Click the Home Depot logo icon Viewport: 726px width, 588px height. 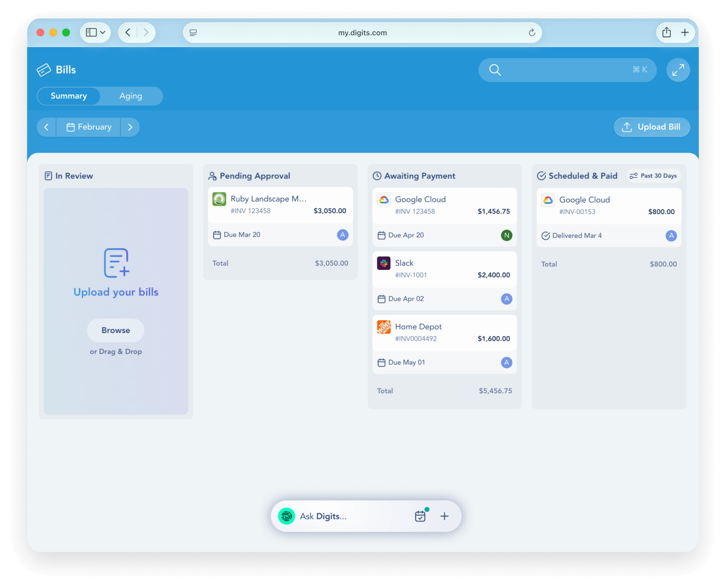[x=384, y=327]
